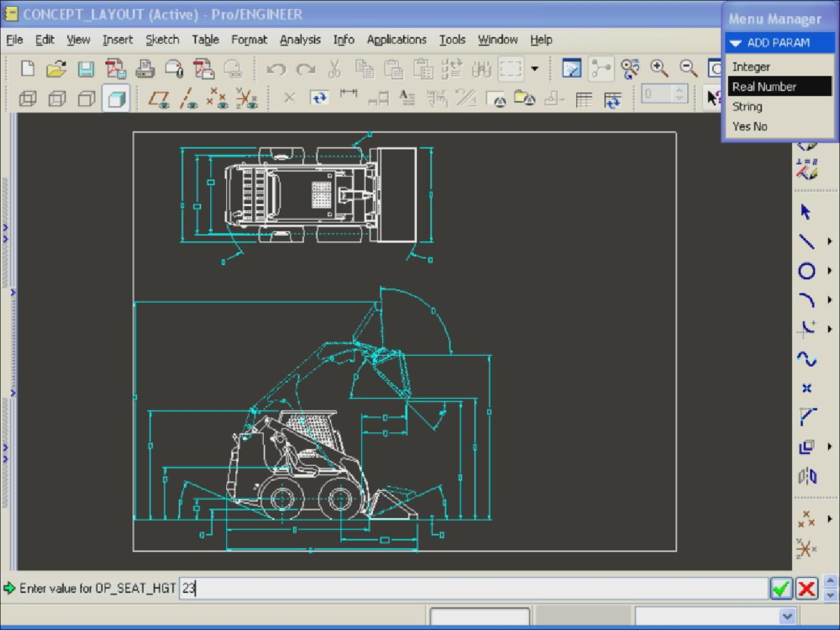Click the toolbar number spinner arrows

679,94
